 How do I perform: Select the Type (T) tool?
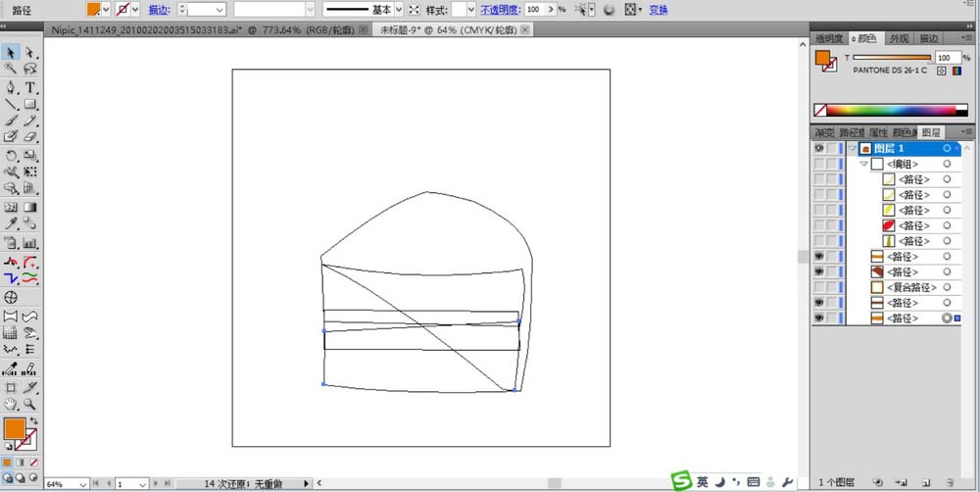tap(30, 87)
